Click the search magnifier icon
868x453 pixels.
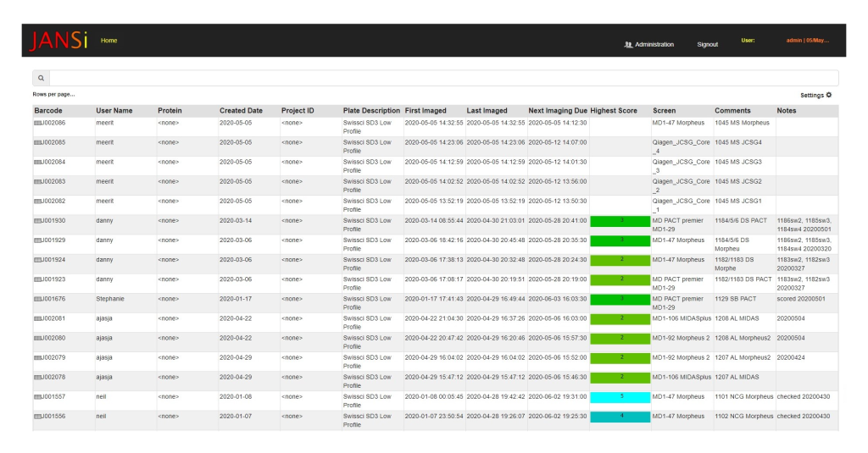(41, 78)
